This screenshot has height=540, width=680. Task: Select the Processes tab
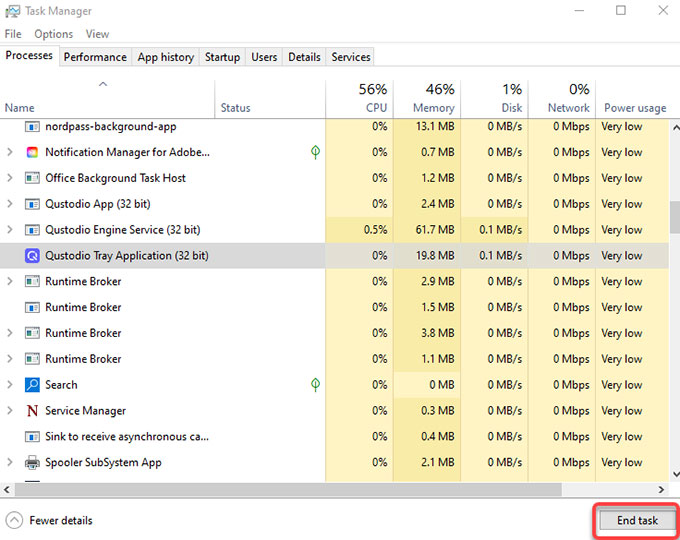click(29, 56)
